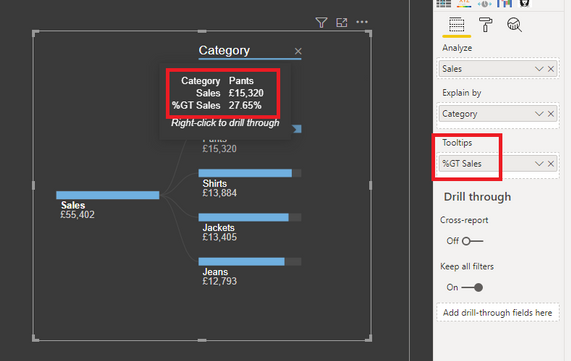The width and height of the screenshot is (571, 361).
Task: Click the 27.65% tooltip value
Action: click(x=245, y=106)
